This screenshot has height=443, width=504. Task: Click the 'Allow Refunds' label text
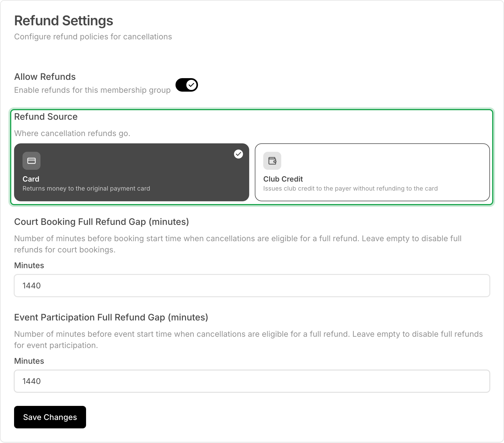point(45,77)
